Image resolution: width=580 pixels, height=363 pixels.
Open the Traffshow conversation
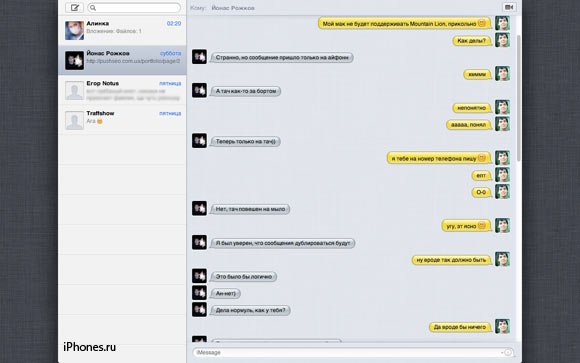[122, 120]
